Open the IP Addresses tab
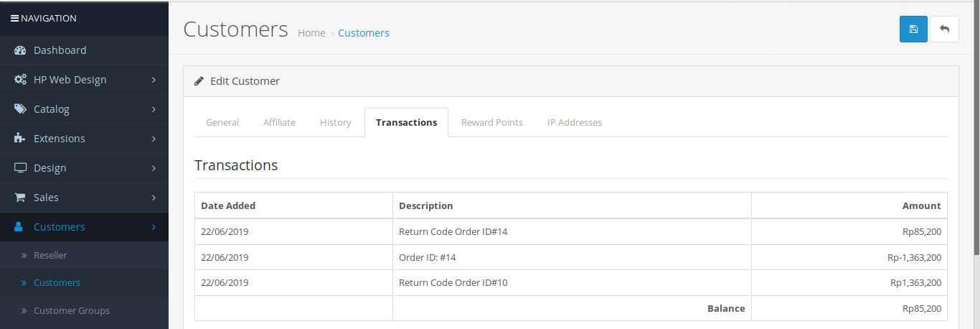The height and width of the screenshot is (329, 980). tap(575, 122)
